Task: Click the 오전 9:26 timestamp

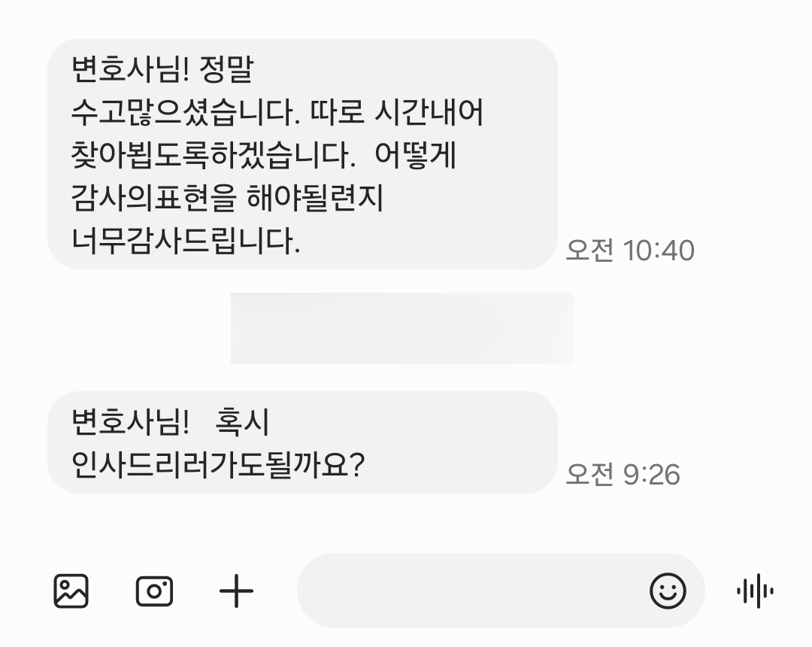Action: click(623, 475)
